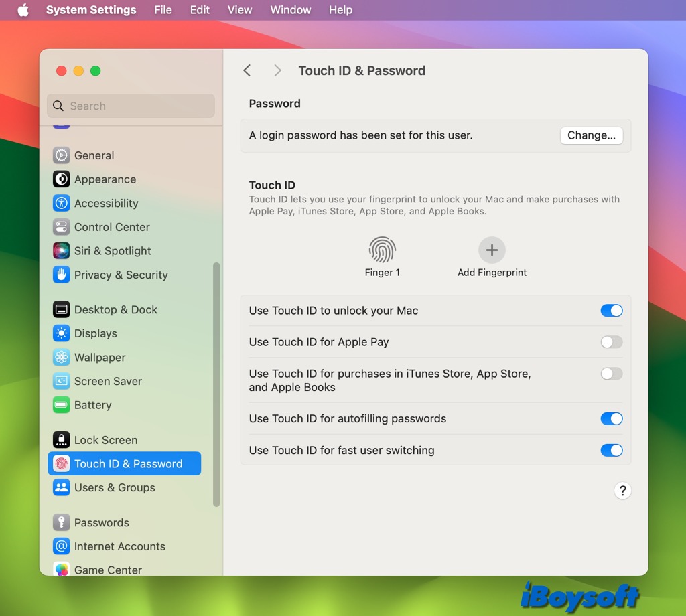Open the Window menu

[290, 10]
